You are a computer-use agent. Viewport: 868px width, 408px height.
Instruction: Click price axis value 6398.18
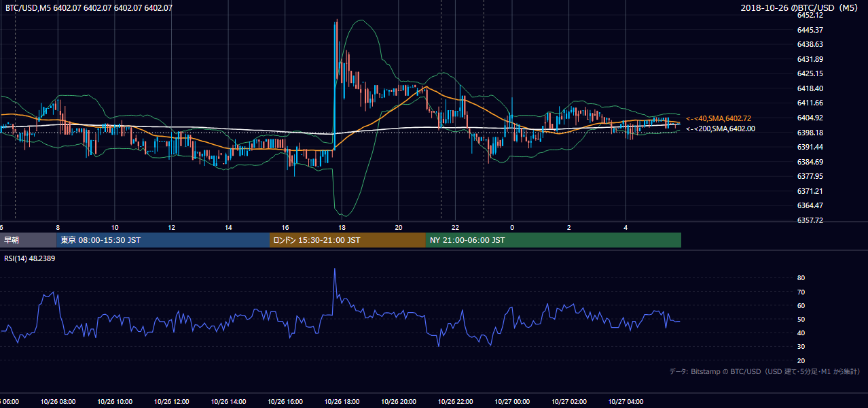coord(810,133)
